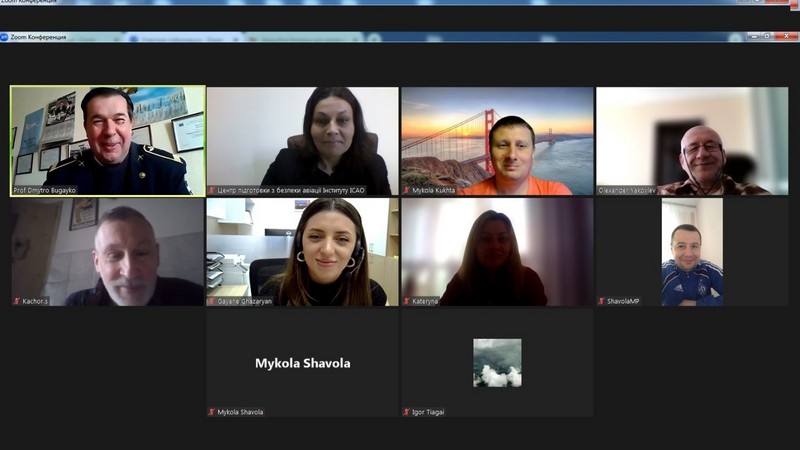
Task: Select Olexander Yakovlev's video feed
Action: (x=692, y=140)
